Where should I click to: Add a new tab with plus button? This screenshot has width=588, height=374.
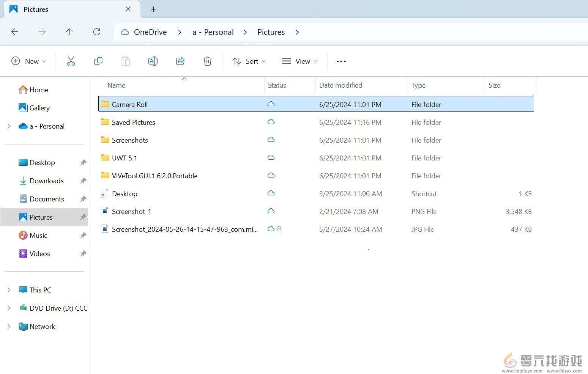coord(153,9)
